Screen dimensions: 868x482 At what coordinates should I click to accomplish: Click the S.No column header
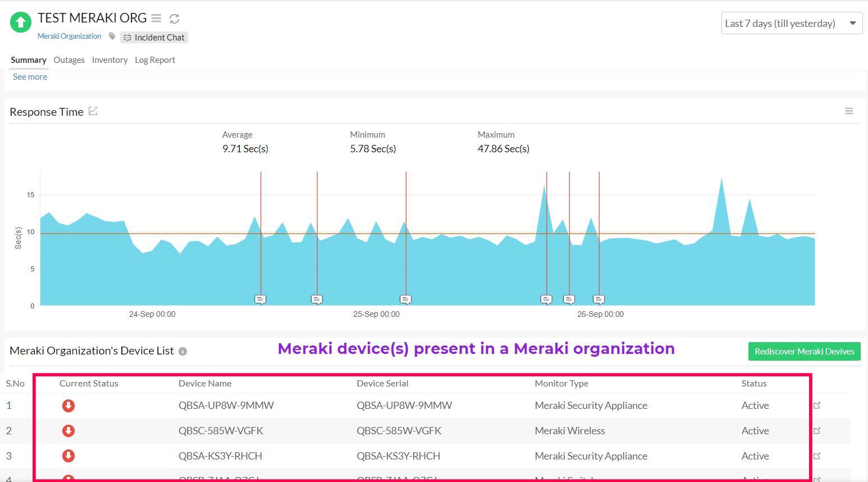[x=15, y=384]
